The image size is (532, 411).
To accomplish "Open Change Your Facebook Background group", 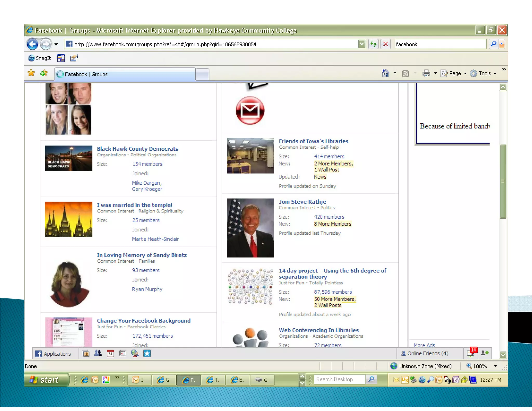I will coord(144,321).
